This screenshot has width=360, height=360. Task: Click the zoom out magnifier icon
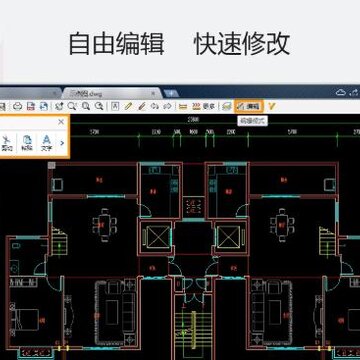point(99,107)
